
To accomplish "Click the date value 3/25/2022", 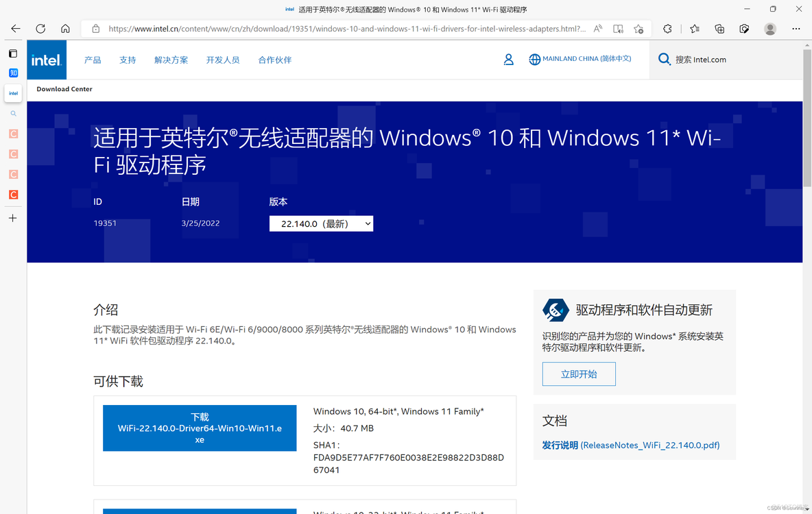I will coord(200,223).
